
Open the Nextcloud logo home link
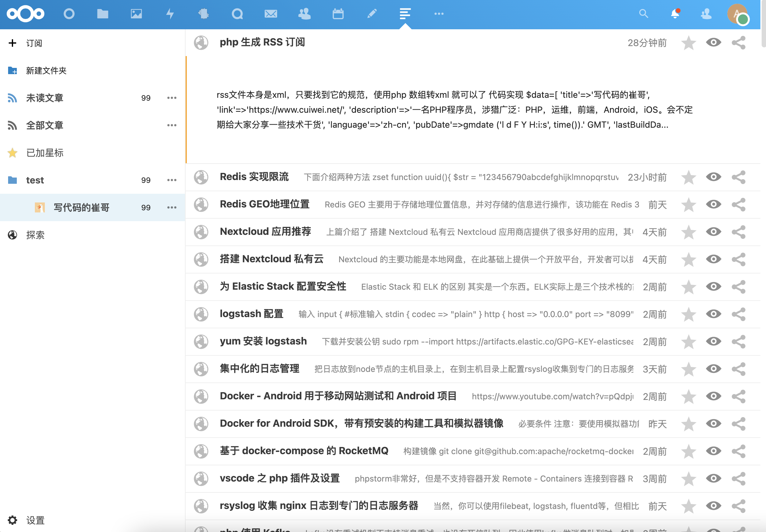(25, 14)
